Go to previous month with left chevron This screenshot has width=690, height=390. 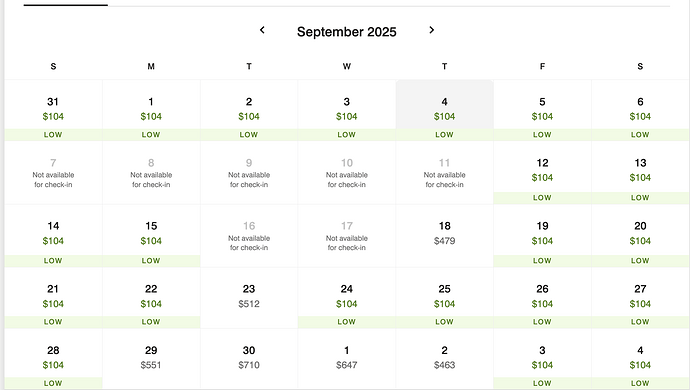pyautogui.click(x=262, y=30)
